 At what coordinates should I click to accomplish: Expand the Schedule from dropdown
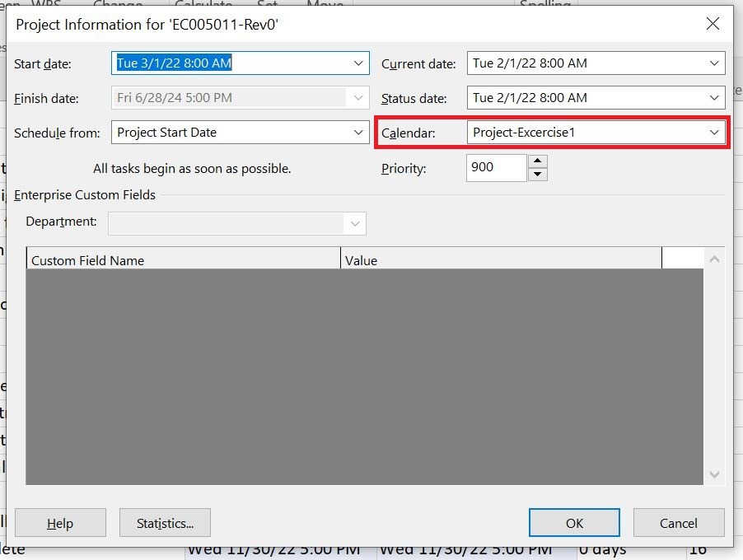click(358, 133)
